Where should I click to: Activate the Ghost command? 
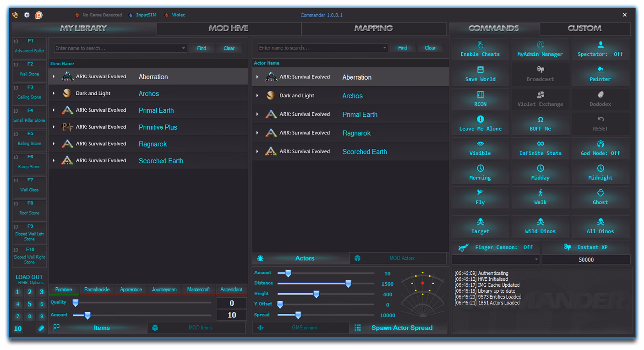pyautogui.click(x=600, y=197)
